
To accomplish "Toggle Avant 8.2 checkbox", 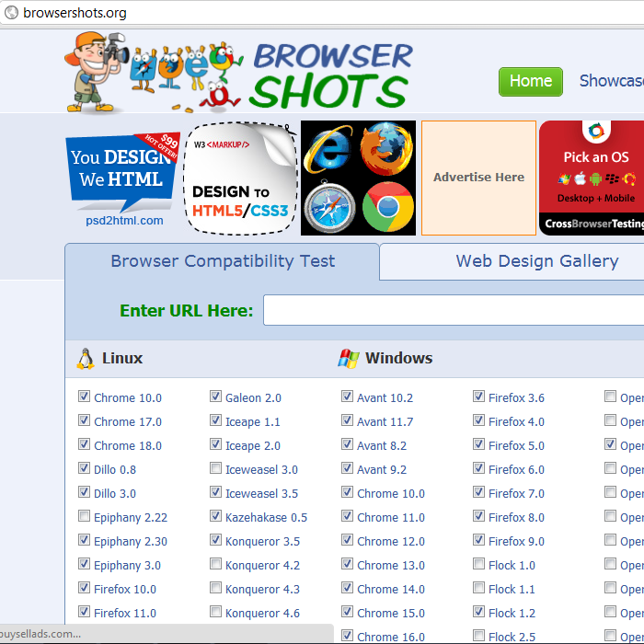I will click(x=347, y=444).
